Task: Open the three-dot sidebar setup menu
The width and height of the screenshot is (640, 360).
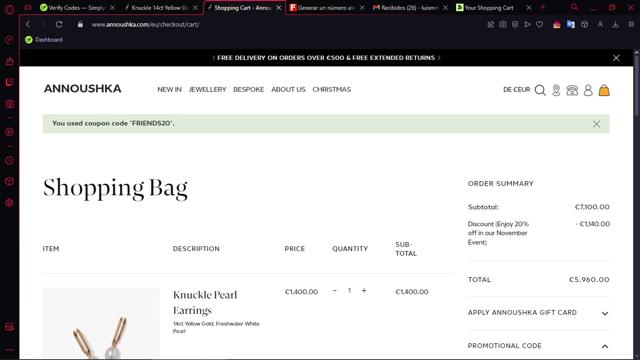Action: [x=9, y=350]
